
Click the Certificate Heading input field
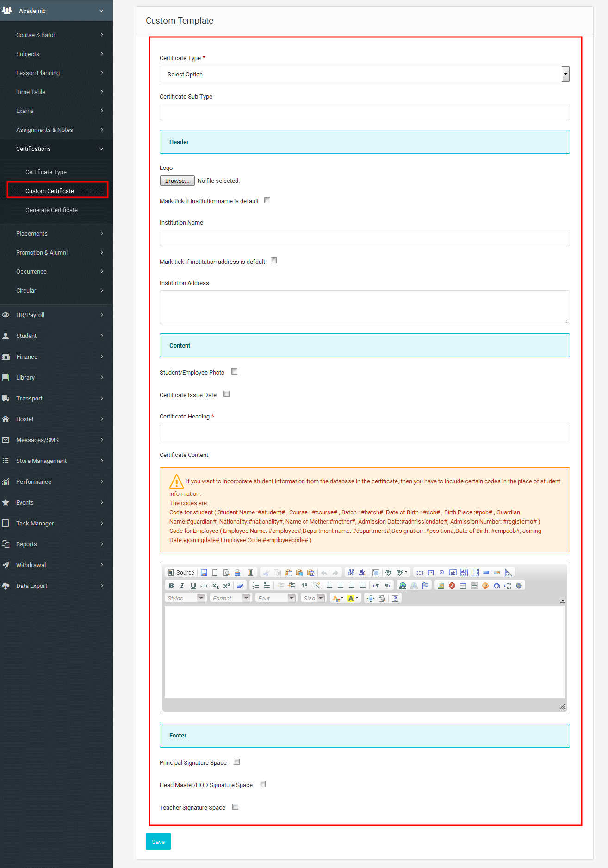365,433
